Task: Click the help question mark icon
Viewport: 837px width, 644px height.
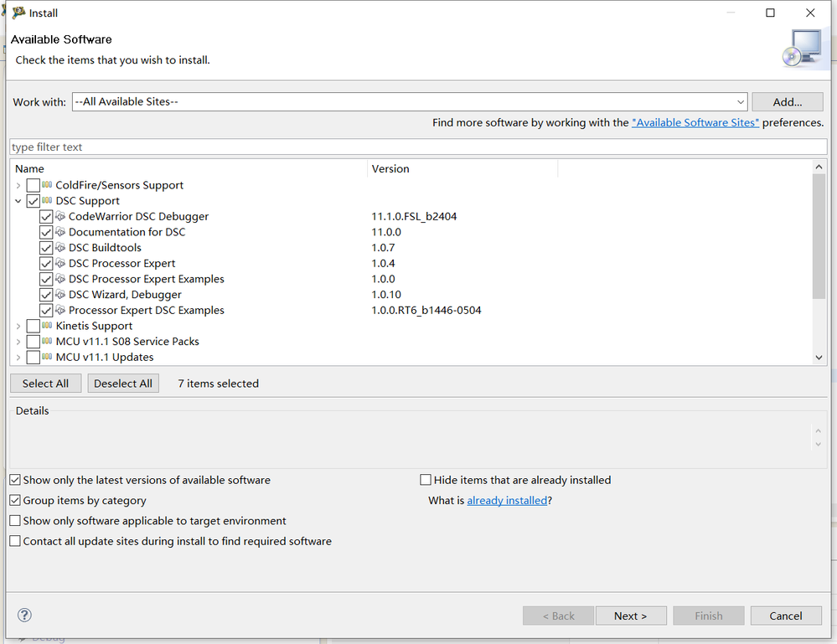Action: click(24, 616)
